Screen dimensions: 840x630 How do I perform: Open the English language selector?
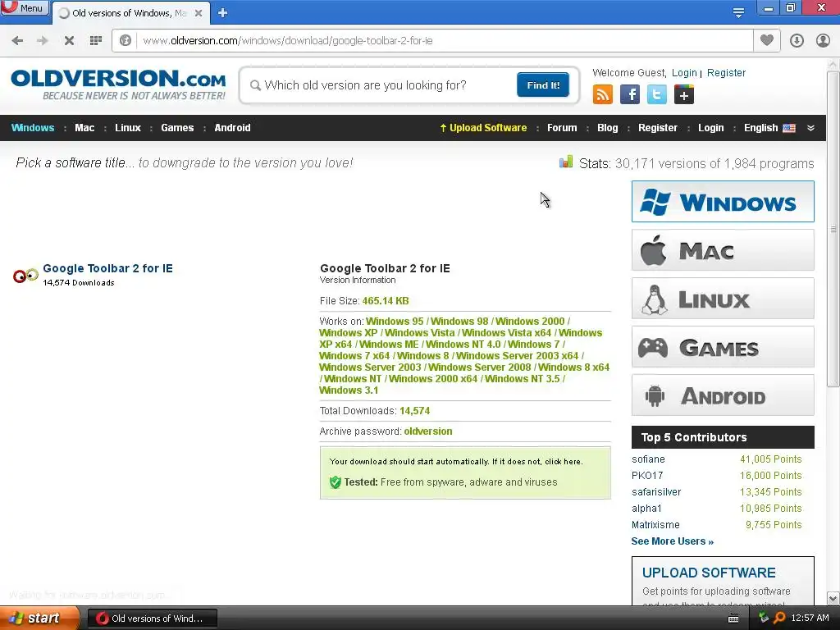coord(769,128)
